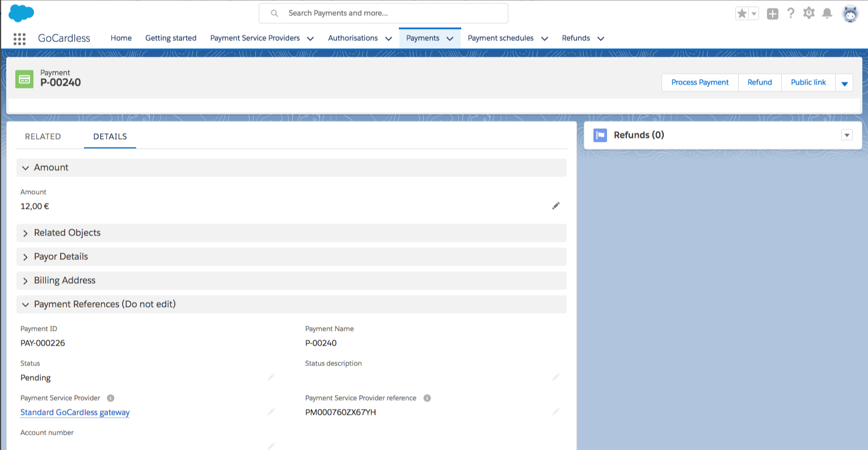Switch to the DETAILS tab
868x450 pixels.
pos(110,137)
